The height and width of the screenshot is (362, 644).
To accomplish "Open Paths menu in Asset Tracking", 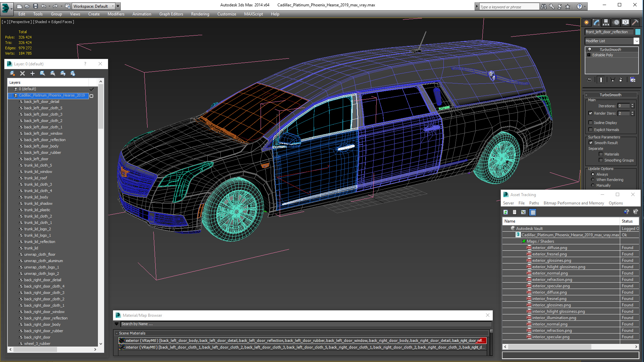I will 534,203.
